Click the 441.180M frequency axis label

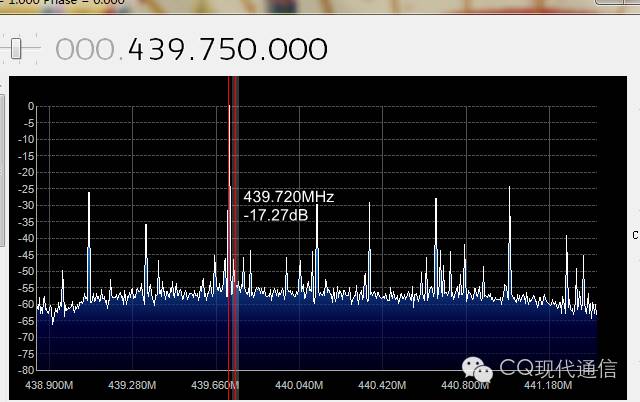[x=548, y=385]
